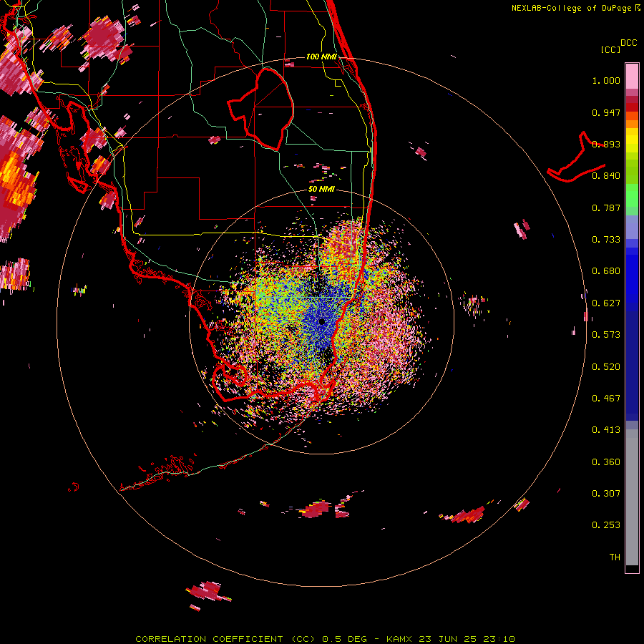Select the 0.467 legend value
644x644 pixels.
[606, 399]
